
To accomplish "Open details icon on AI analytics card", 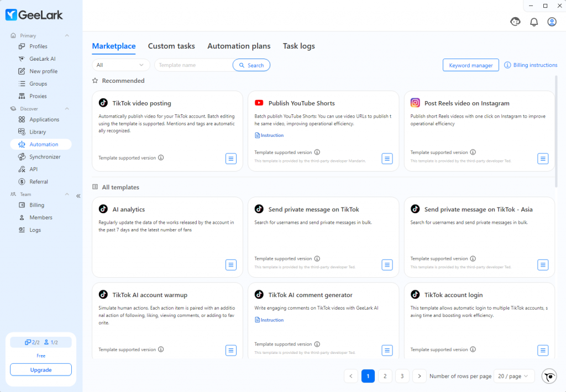I will (231, 264).
